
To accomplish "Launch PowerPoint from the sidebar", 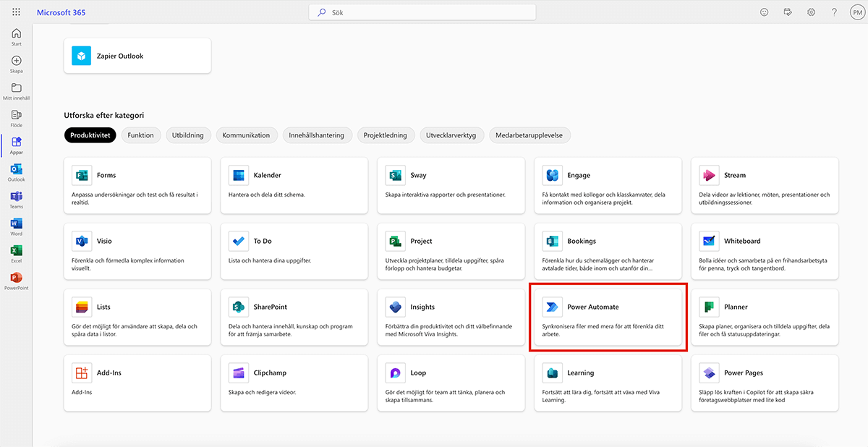I will tap(16, 281).
